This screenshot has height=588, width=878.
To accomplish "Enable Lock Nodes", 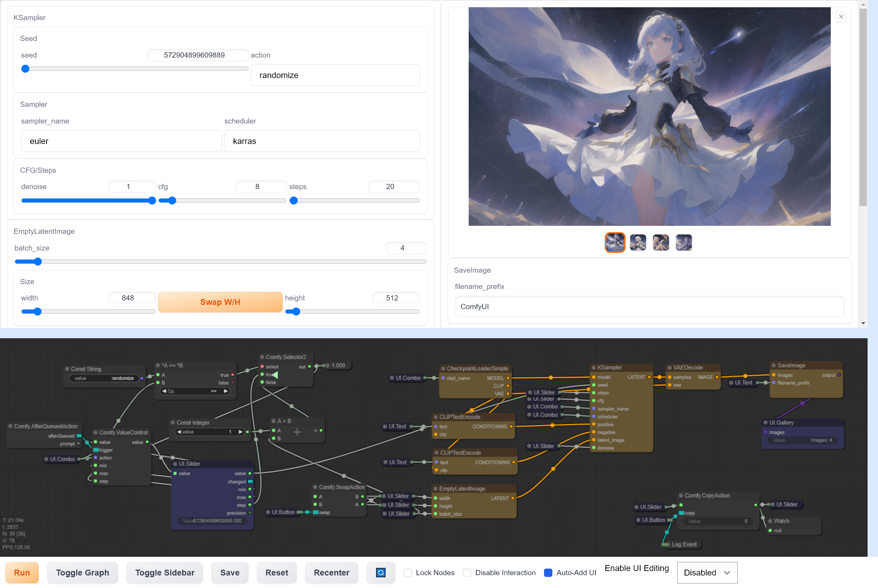I will [x=408, y=573].
